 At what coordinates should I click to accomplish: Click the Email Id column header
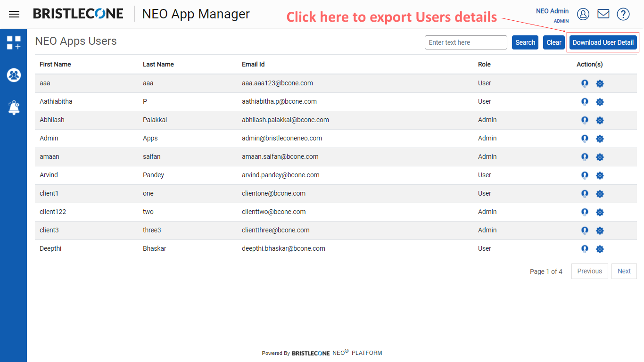click(253, 64)
